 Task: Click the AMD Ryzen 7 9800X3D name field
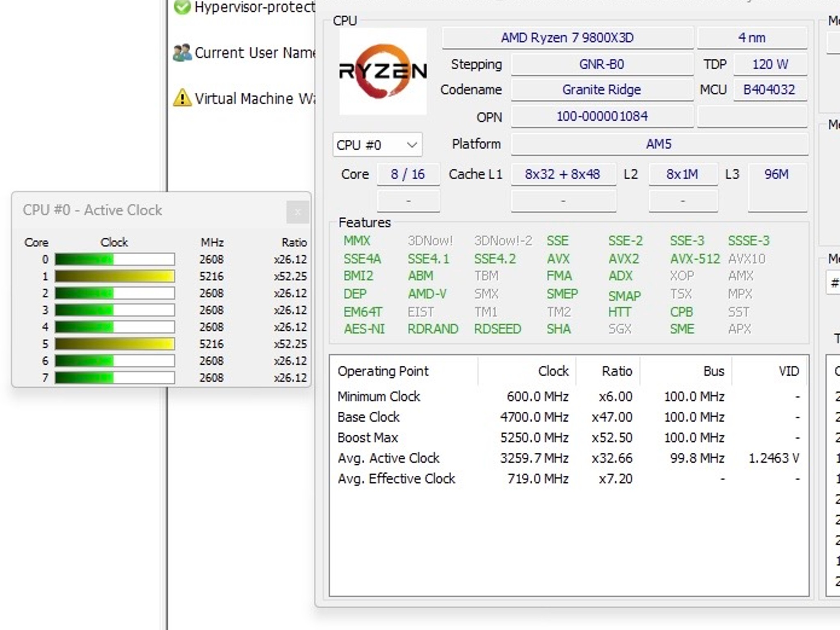[568, 38]
